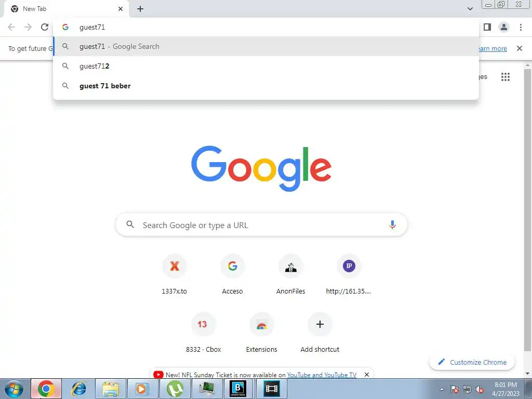This screenshot has height=399, width=532.
Task: Open the 1337x.to shortcut
Action: coord(175,275)
